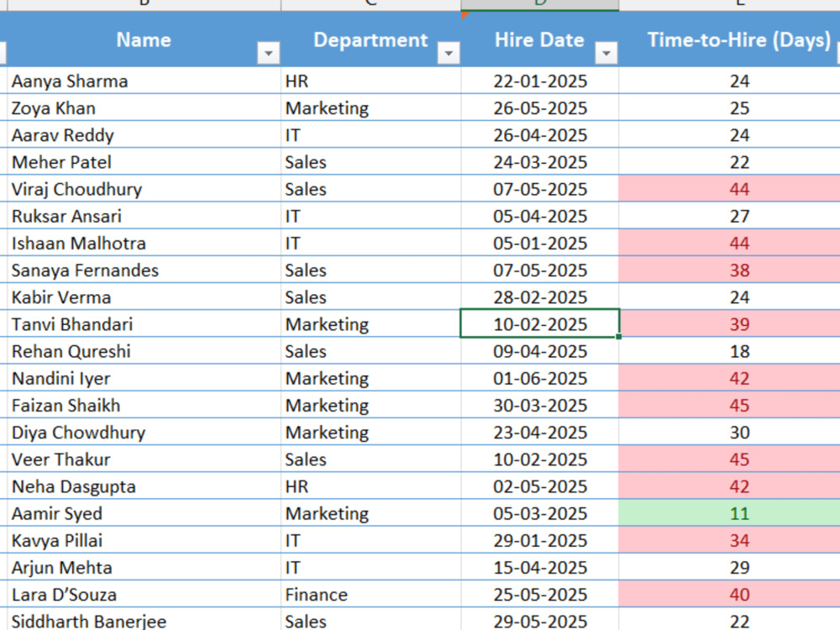This screenshot has width=840, height=630.
Task: Click the Kabir Verma name cell
Action: click(x=144, y=297)
